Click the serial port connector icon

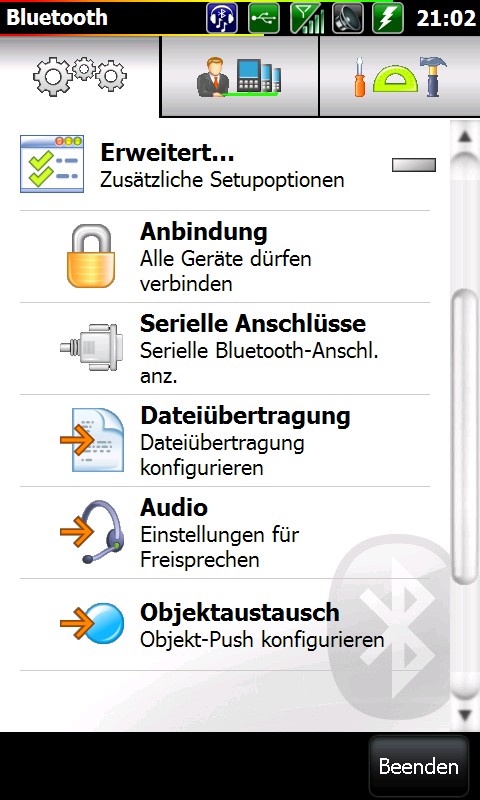tap(91, 347)
